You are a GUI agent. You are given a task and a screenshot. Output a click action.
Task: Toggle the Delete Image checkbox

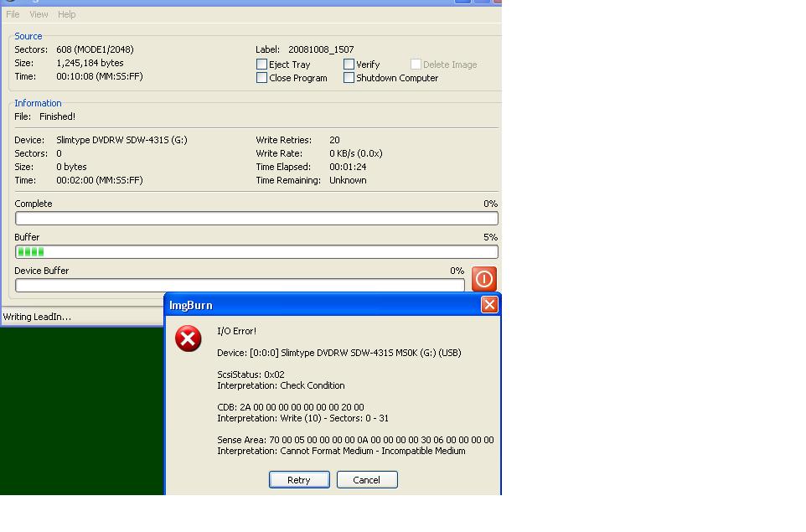416,65
